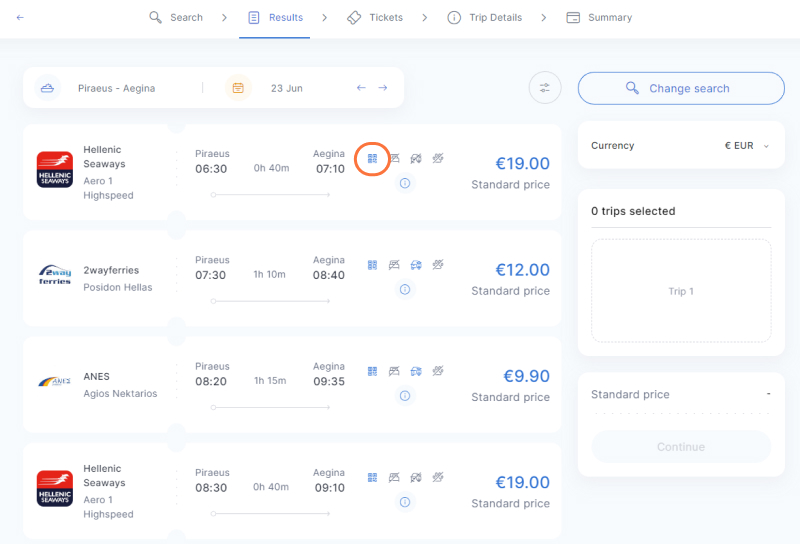Click the no-pets paw icon on 06:30 trip
800x545 pixels.
pyautogui.click(x=438, y=159)
